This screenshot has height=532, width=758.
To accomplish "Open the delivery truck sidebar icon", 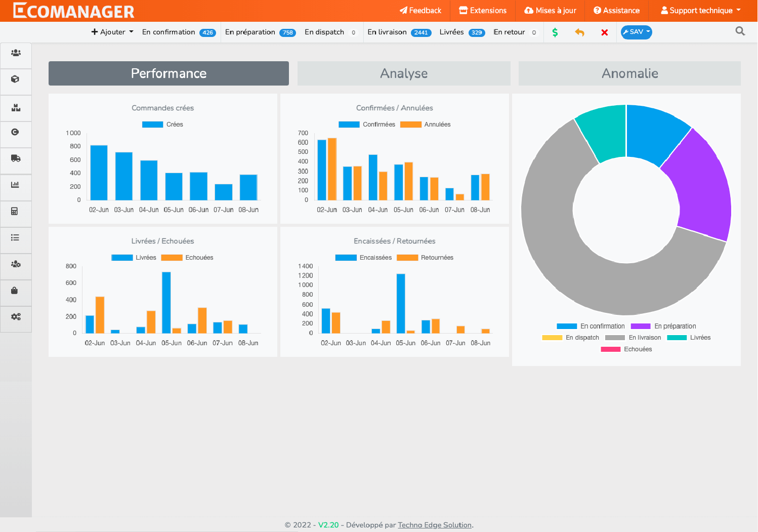I will coord(16,158).
